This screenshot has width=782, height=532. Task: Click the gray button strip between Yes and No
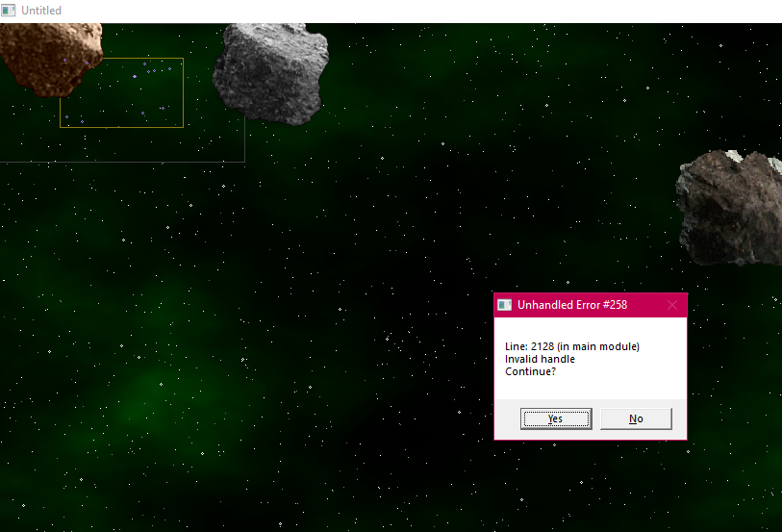coord(596,418)
